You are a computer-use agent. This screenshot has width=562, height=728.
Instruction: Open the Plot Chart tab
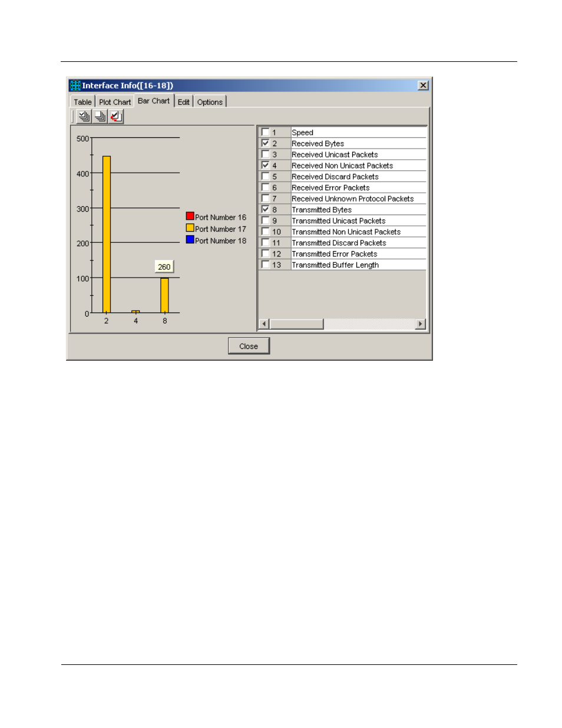[x=115, y=102]
